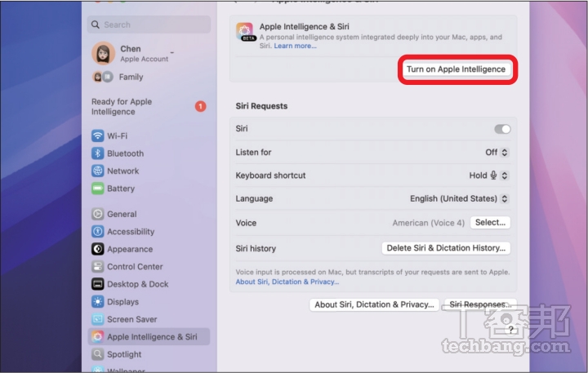Select Bluetooth label in sidebar
This screenshot has width=588, height=373.
[125, 153]
